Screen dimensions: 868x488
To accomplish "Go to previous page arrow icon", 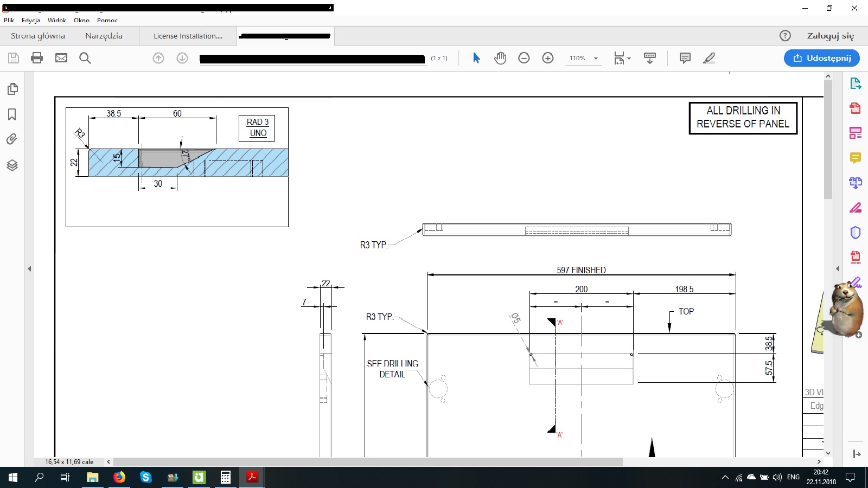I will 158,58.
